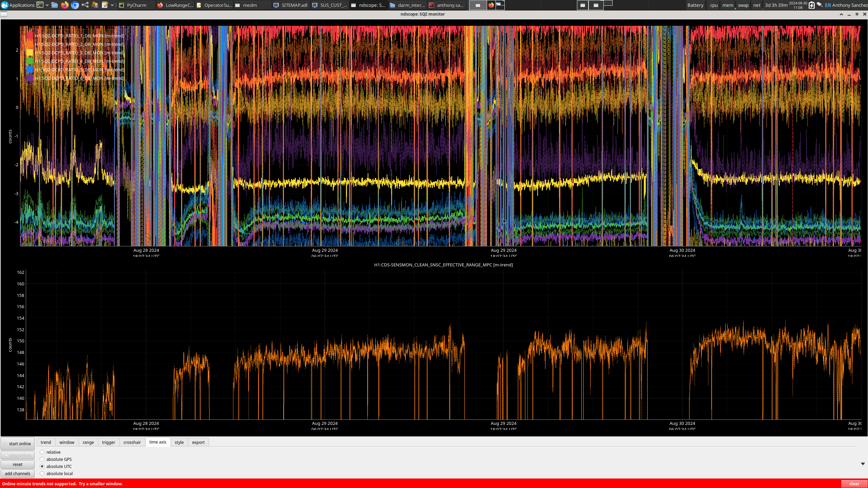The width and height of the screenshot is (868, 488).
Task: Clear the red error message bar
Action: pos(854,484)
